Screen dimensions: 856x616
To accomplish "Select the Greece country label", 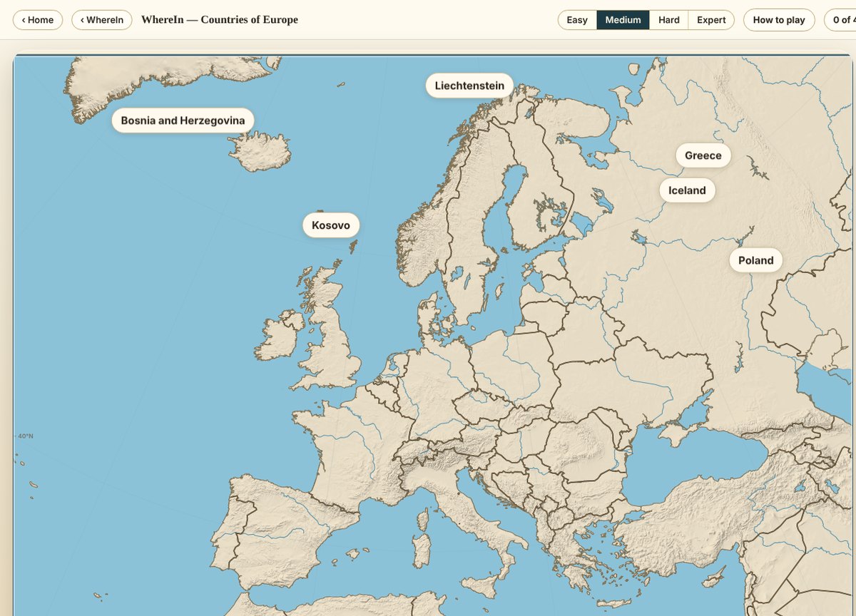I will pyautogui.click(x=703, y=155).
